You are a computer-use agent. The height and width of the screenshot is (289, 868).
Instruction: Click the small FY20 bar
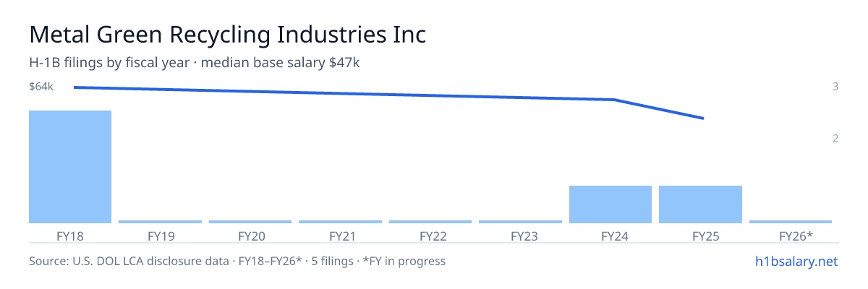(x=250, y=222)
